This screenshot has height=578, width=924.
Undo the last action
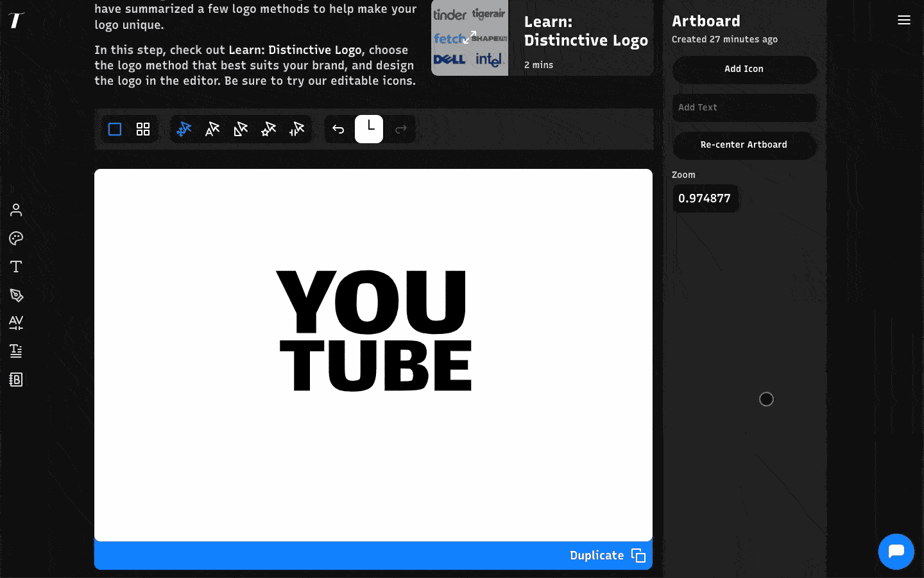click(338, 129)
